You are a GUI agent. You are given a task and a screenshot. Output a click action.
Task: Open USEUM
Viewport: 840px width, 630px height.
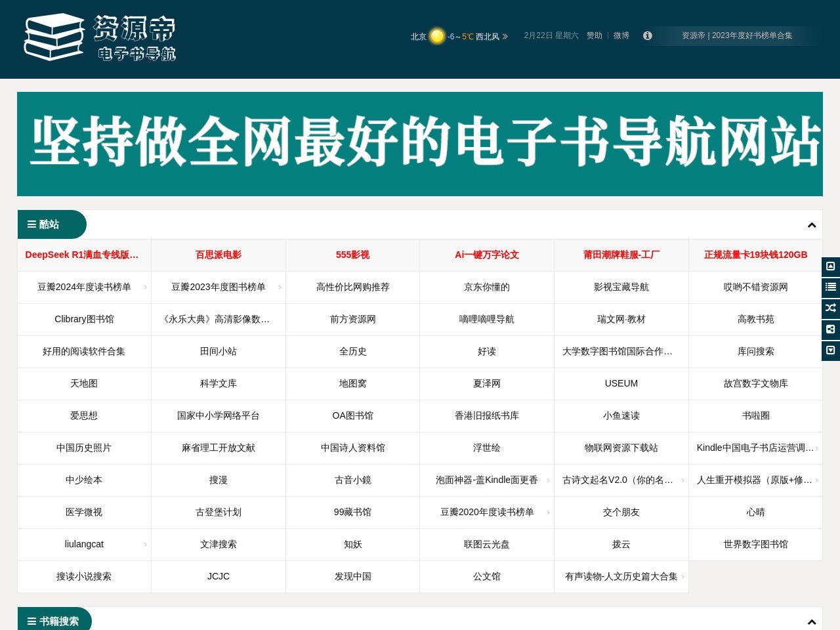point(621,383)
